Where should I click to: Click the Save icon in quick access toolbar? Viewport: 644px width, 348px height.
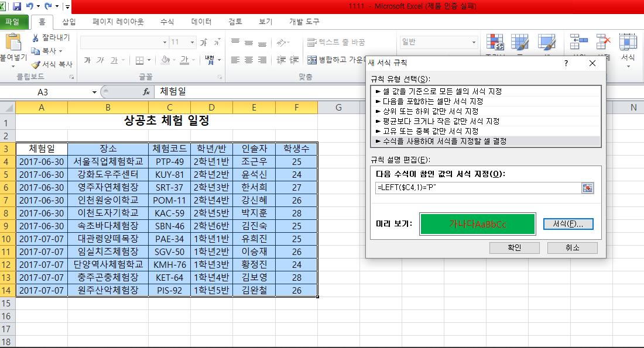click(x=17, y=7)
